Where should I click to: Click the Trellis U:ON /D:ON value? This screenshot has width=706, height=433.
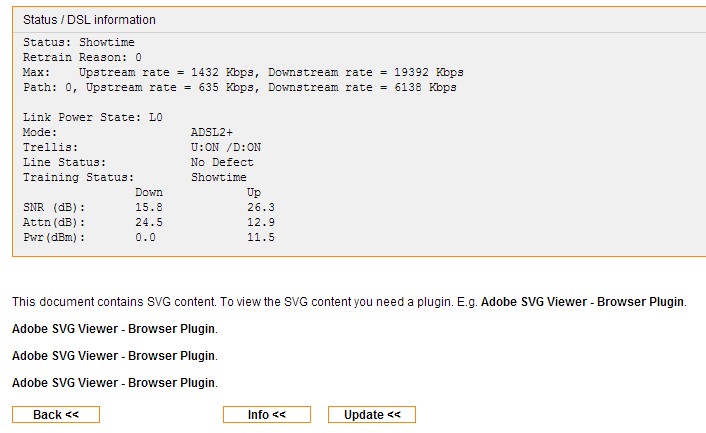coord(226,147)
